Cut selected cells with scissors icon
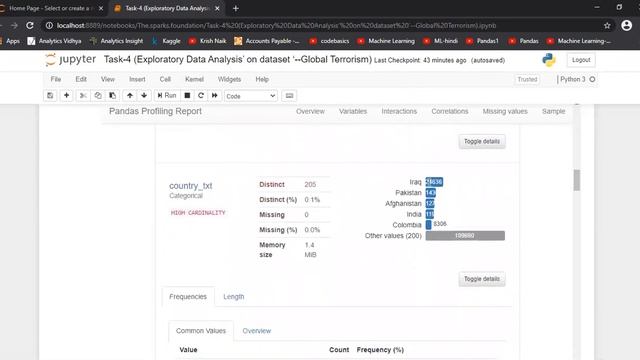This screenshot has width=640, height=360. coord(83,96)
